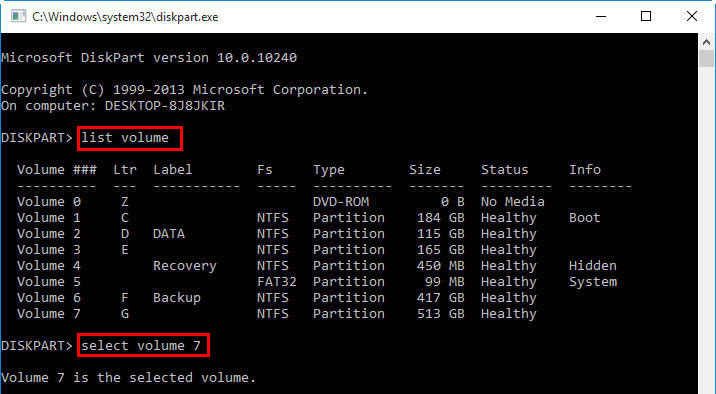This screenshot has height=394, width=716.
Task: Click the 'Boot' info entry
Action: pyautogui.click(x=585, y=218)
